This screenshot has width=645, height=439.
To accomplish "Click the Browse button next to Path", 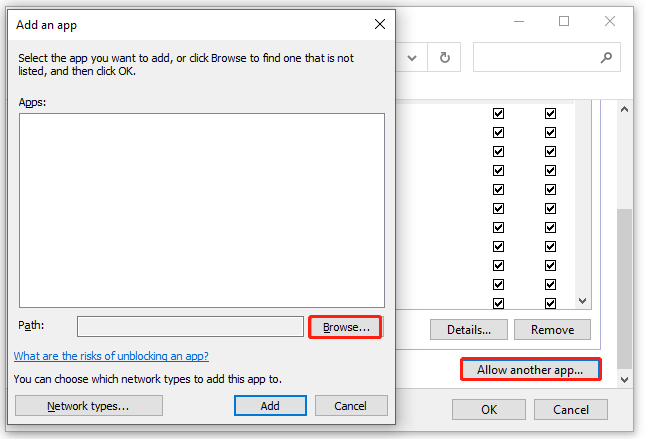I will coord(345,327).
